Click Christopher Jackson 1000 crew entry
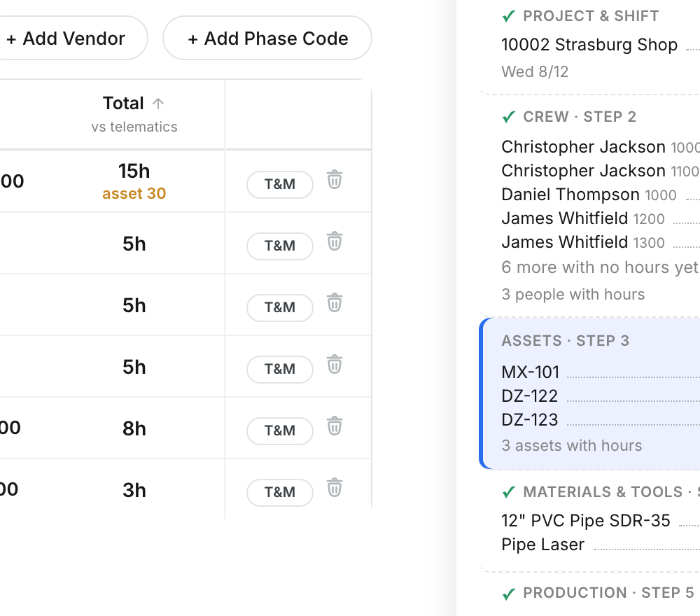The height and width of the screenshot is (616, 700). 601,147
